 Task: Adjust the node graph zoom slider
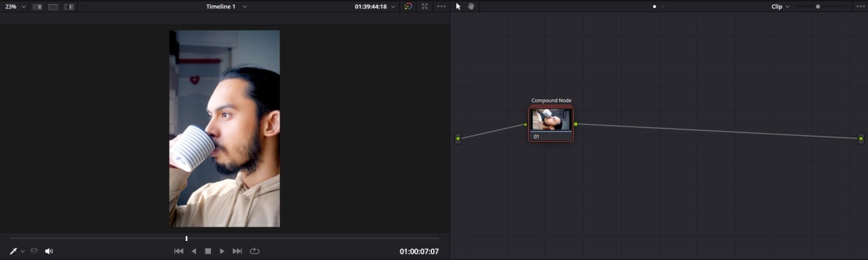[818, 6]
